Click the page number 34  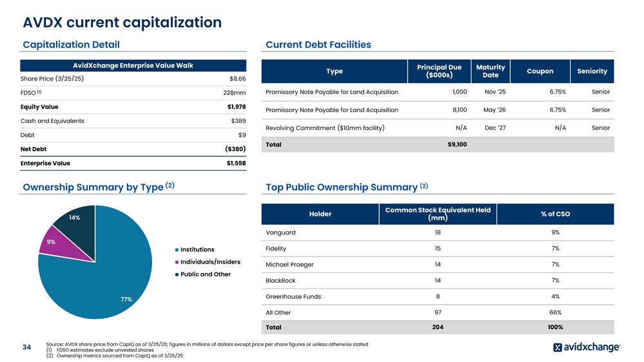[x=26, y=347]
